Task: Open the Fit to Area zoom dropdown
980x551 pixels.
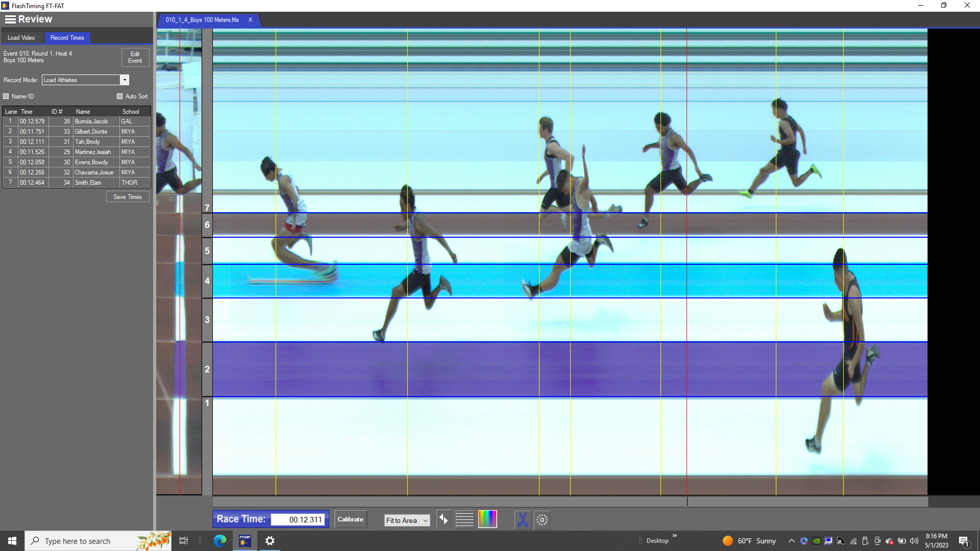Action: 407,520
